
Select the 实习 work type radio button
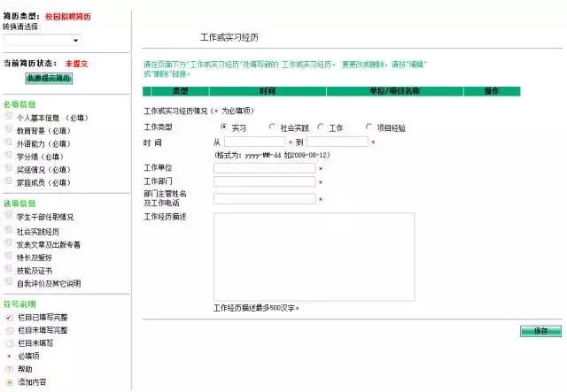[224, 127]
